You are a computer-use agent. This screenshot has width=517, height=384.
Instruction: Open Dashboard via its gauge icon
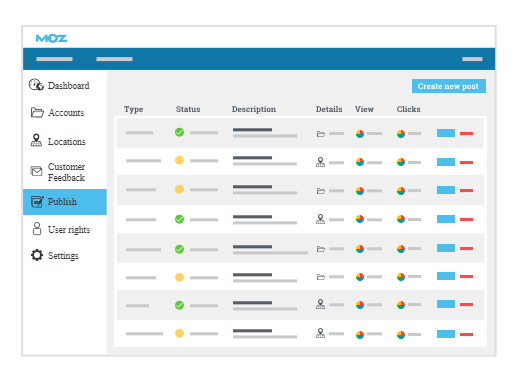point(36,85)
